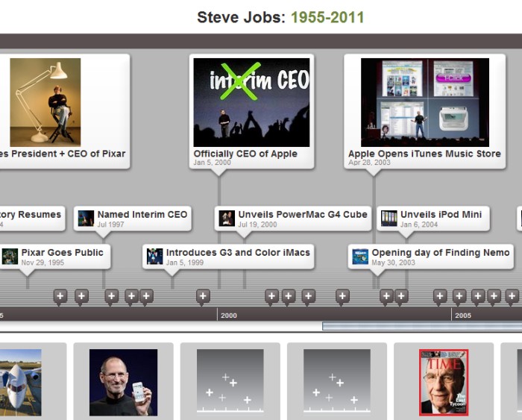Select Steve Jobs holding iPhone thumbnail

tap(123, 382)
